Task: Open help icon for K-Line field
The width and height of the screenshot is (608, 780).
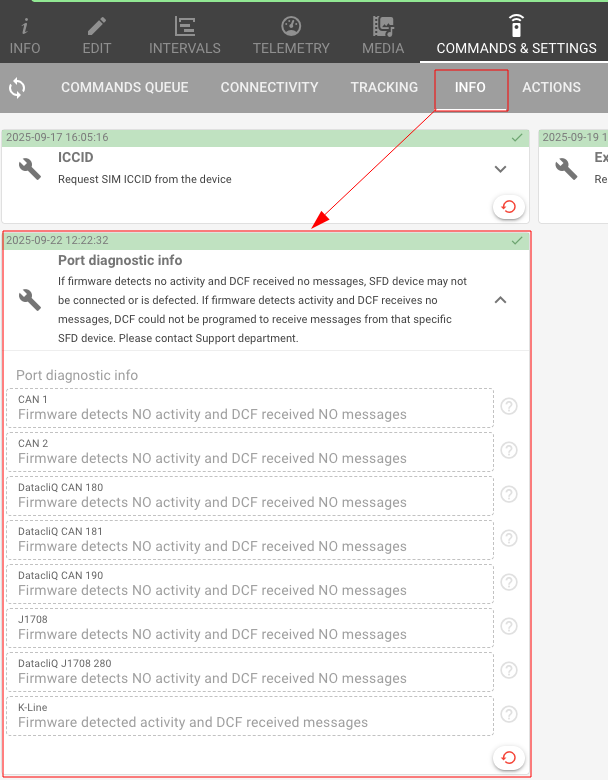Action: coord(509,714)
